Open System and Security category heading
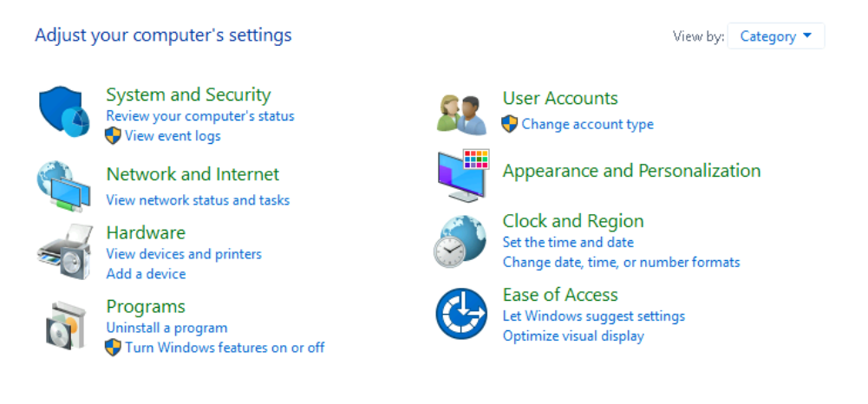Image resolution: width=868 pixels, height=404 pixels. tap(188, 94)
